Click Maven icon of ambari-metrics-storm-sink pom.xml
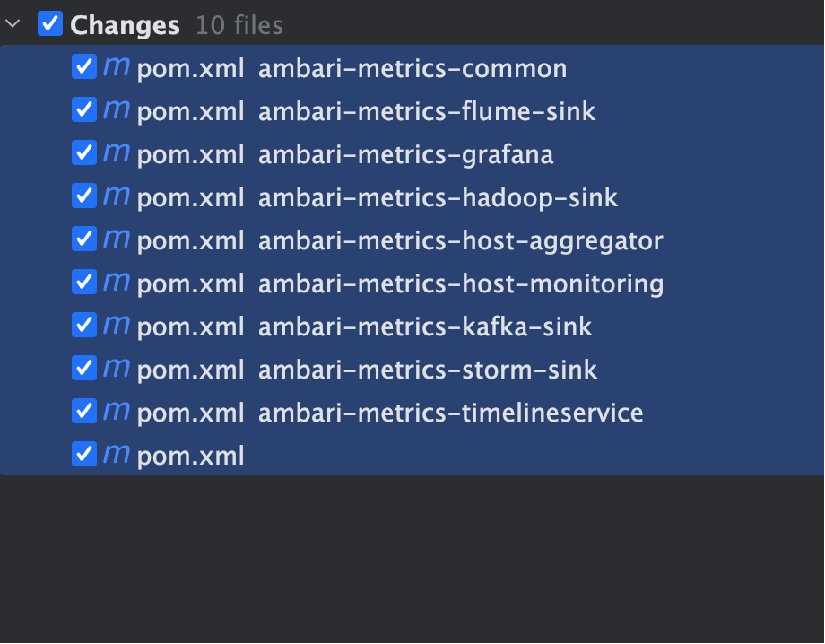 click(x=117, y=369)
